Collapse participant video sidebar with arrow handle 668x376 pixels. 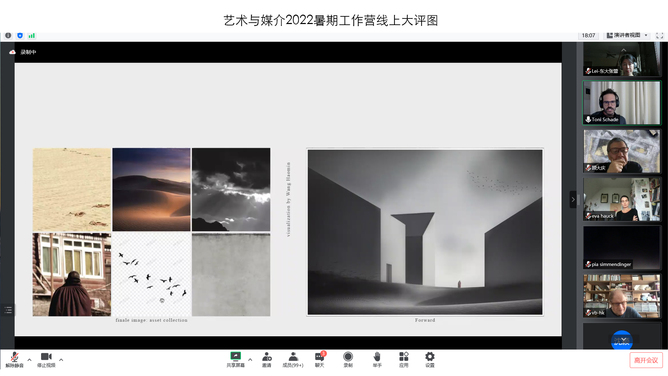[x=573, y=199]
